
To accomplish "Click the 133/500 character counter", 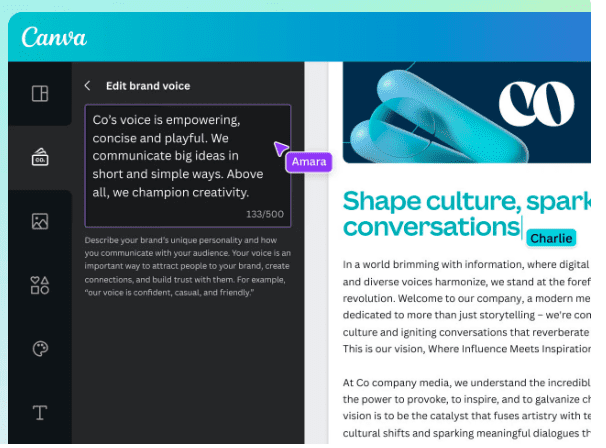I will point(265,214).
